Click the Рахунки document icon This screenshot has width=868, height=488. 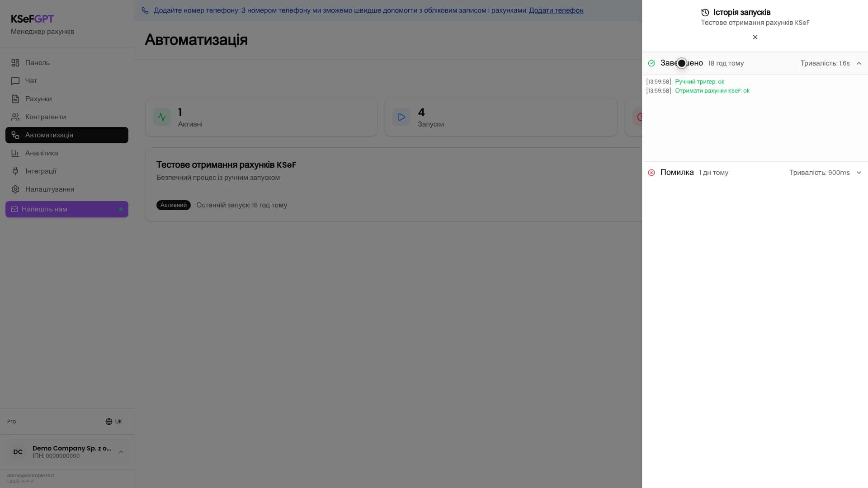(15, 99)
